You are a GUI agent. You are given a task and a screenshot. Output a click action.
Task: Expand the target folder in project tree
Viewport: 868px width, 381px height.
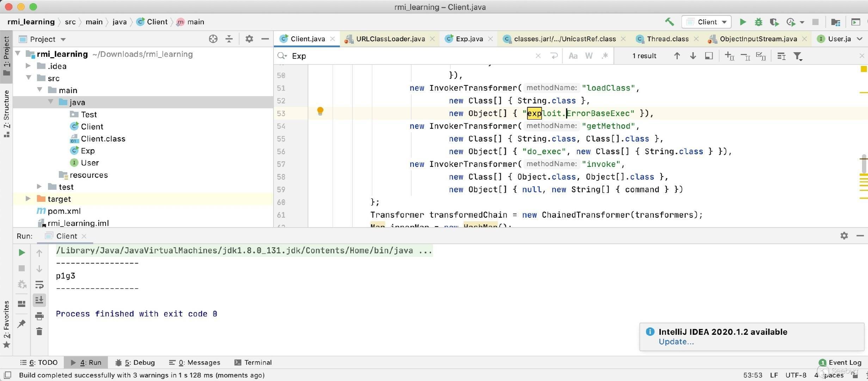pyautogui.click(x=28, y=199)
